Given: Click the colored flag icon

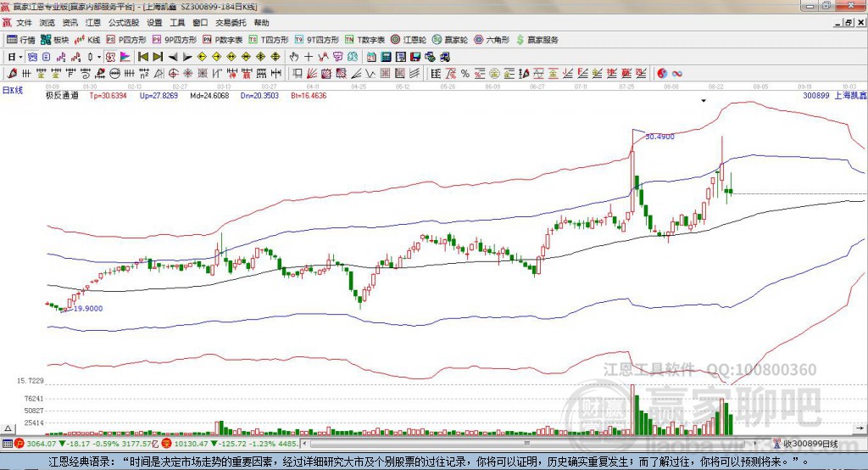Looking at the screenshot, I should (125, 57).
